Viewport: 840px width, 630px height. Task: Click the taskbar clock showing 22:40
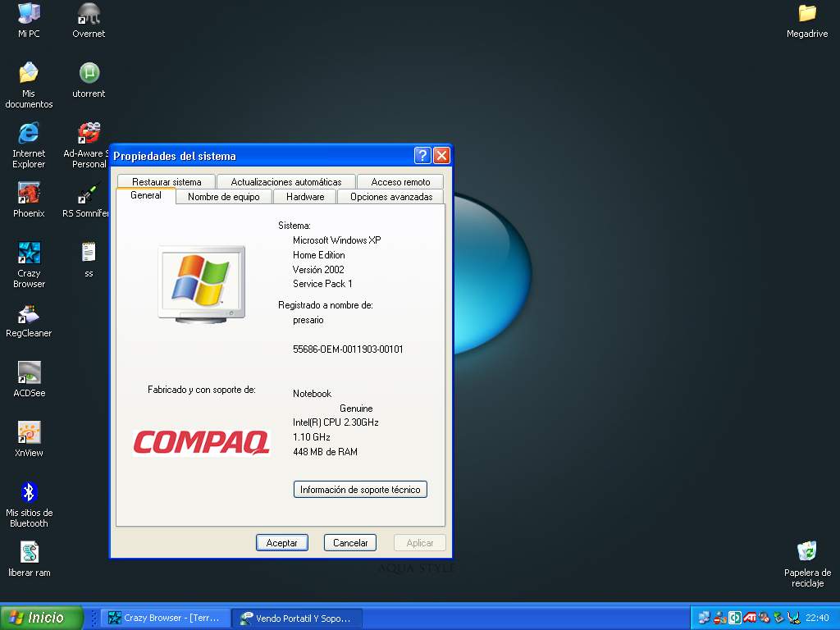pyautogui.click(x=817, y=618)
